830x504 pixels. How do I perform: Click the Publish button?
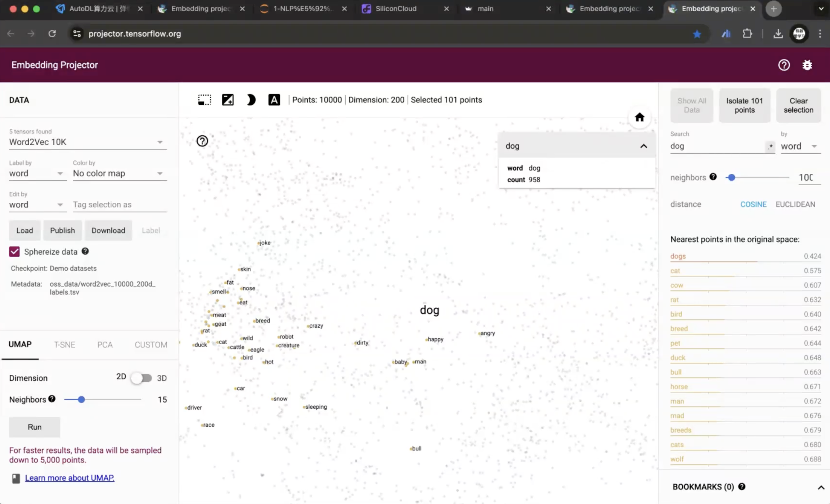coord(62,230)
